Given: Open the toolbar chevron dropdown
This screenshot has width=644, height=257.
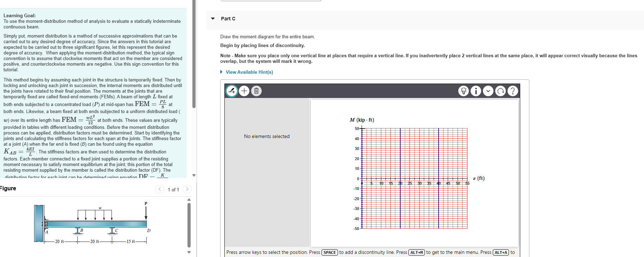Looking at the screenshot, I should pos(488,91).
